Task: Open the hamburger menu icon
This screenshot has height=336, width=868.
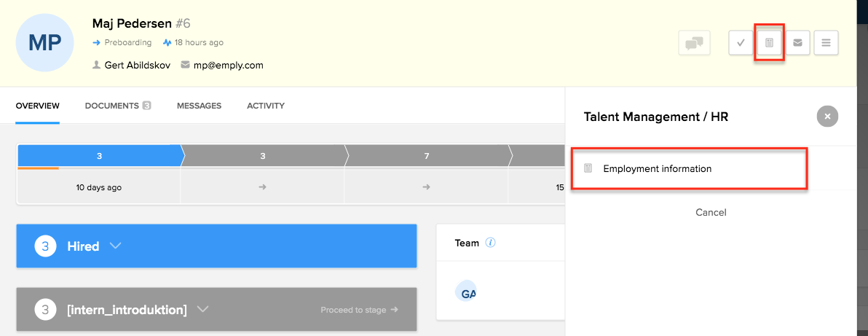Action: point(826,43)
